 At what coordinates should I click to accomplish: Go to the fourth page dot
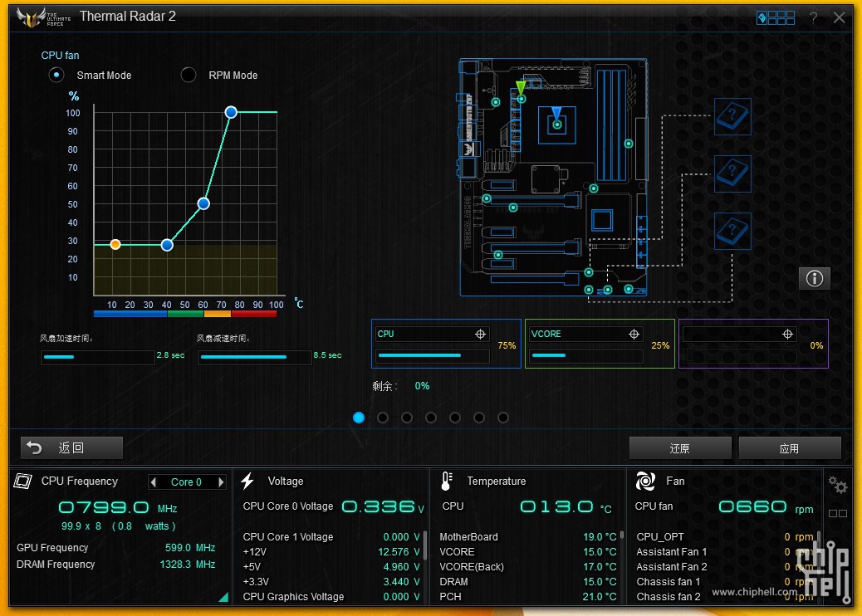pyautogui.click(x=431, y=418)
